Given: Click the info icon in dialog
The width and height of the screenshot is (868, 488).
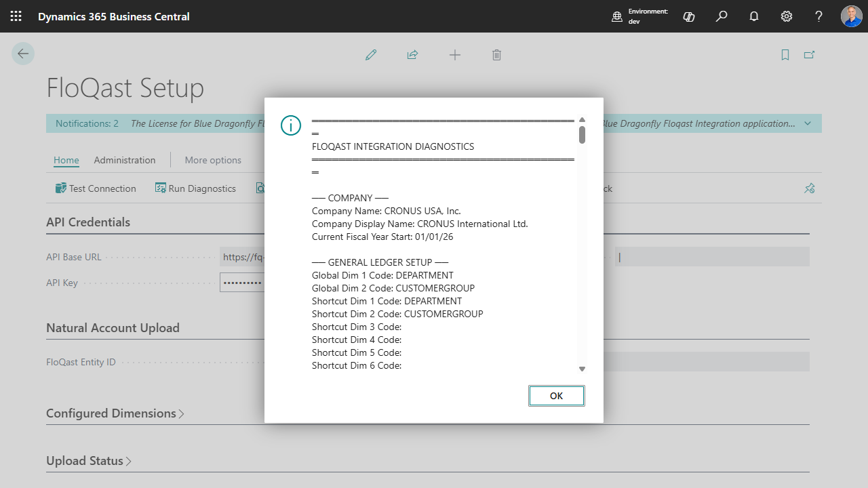Looking at the screenshot, I should point(291,125).
